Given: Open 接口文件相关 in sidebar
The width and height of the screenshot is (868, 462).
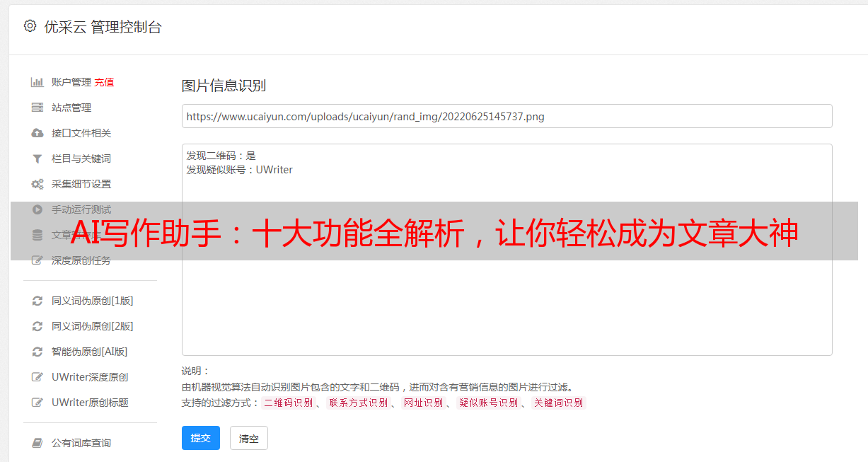Looking at the screenshot, I should pos(81,133).
